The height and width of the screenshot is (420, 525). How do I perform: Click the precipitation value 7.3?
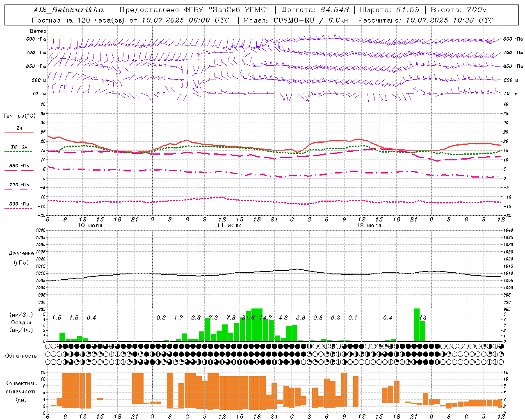click(213, 318)
